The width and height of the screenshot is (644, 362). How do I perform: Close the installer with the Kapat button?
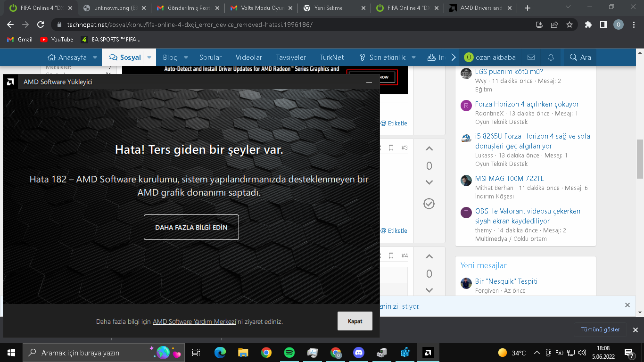click(355, 321)
